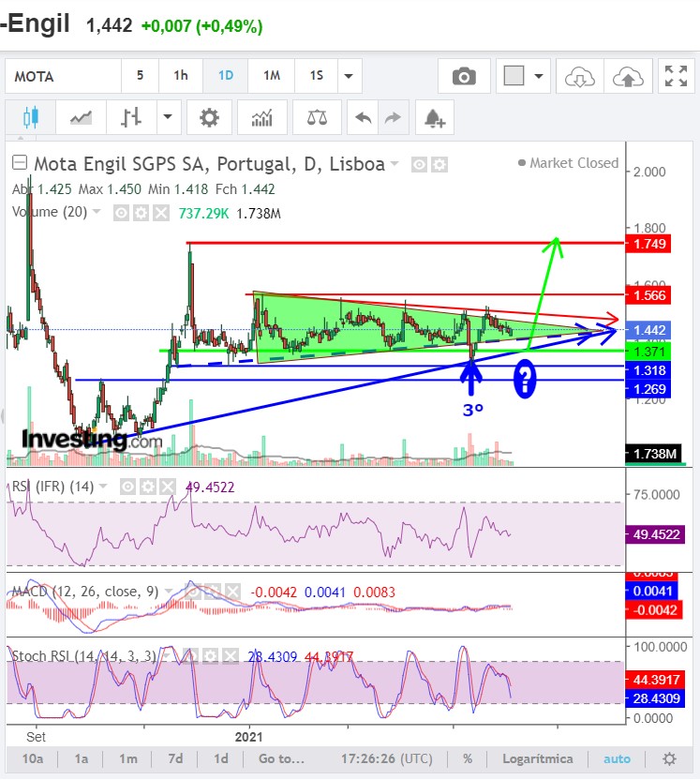Select the 1h timeframe
This screenshot has width=700, height=780.
click(181, 76)
